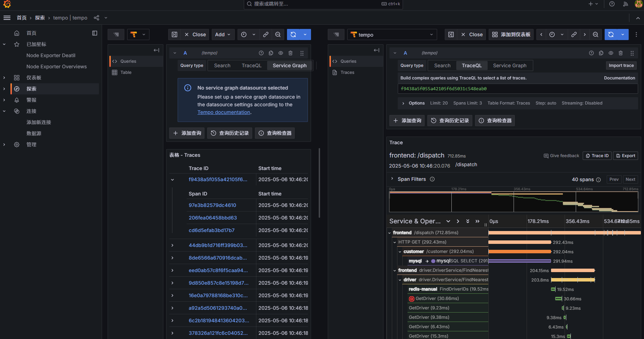Open the 仪表板 Dashboards menu item
Screen dimensions: 644x339
click(x=34, y=78)
